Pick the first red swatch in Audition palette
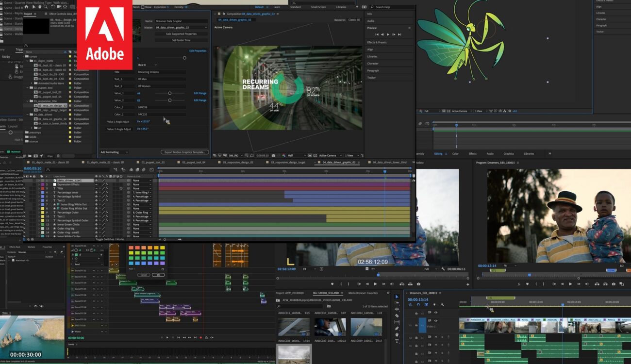 (131, 248)
